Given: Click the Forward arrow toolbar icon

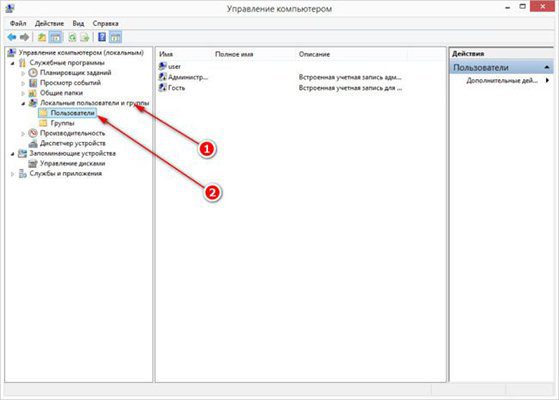Looking at the screenshot, I should point(24,37).
